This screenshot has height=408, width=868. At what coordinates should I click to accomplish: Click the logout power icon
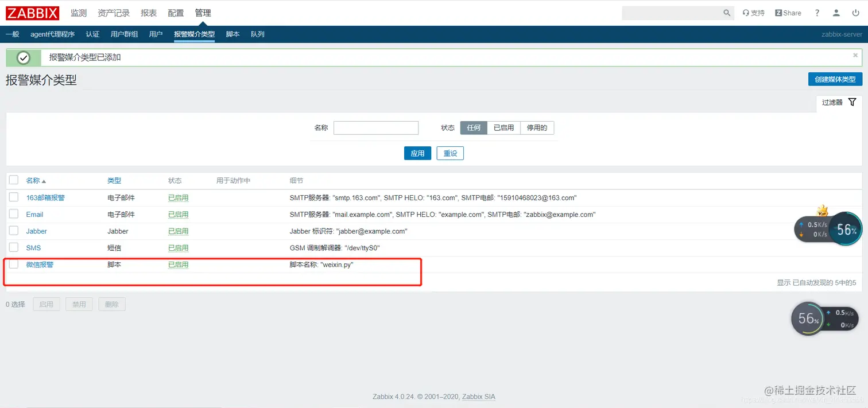855,13
